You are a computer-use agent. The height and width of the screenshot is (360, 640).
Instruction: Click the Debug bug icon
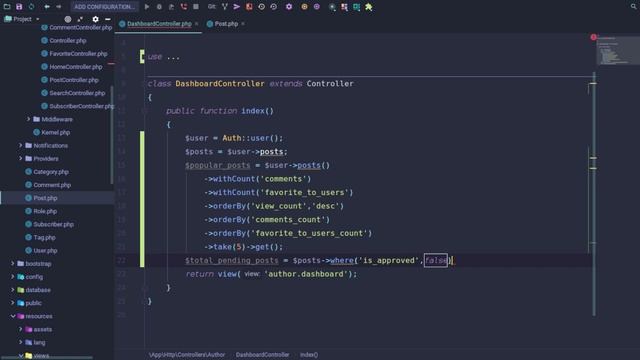click(159, 7)
